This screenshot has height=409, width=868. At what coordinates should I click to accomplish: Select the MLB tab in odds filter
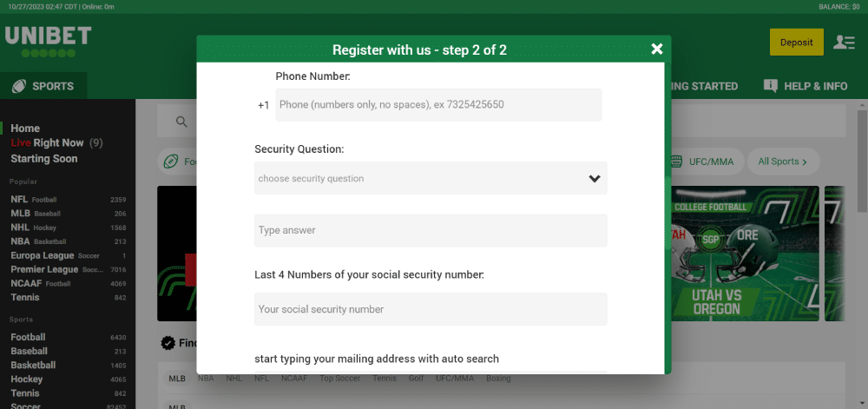coord(177,379)
